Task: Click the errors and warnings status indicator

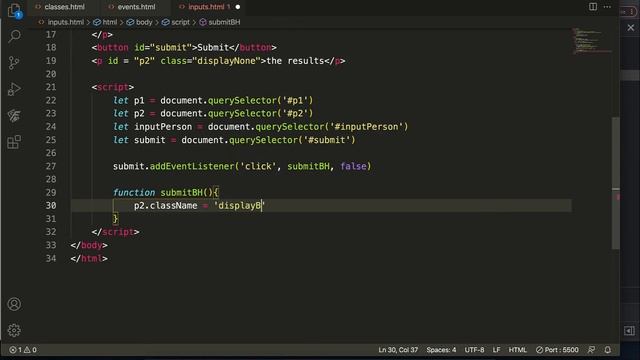Action: 23,350
